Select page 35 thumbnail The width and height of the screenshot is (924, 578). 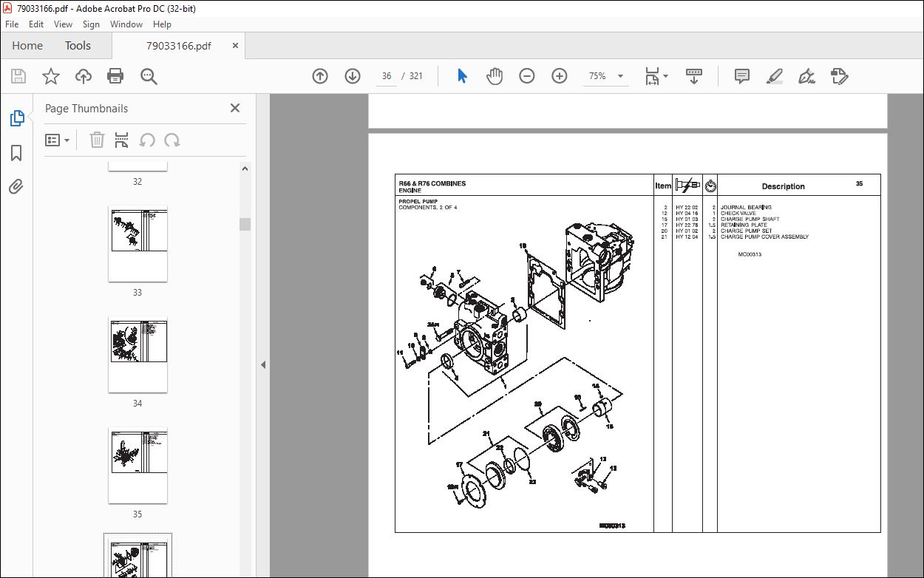point(137,466)
